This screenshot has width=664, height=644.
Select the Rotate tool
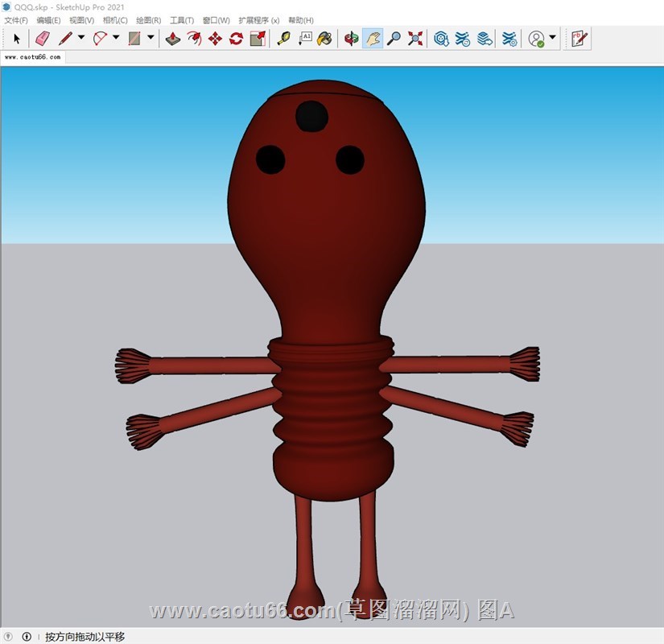236,38
